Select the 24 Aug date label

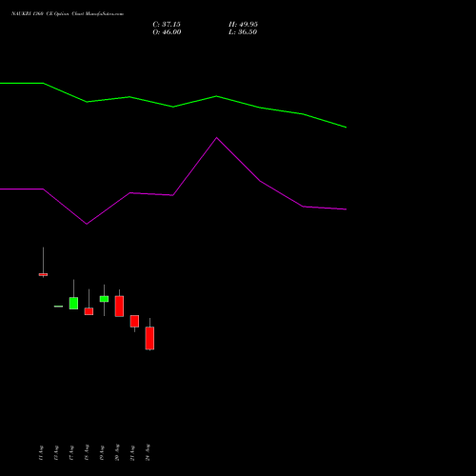148,452
